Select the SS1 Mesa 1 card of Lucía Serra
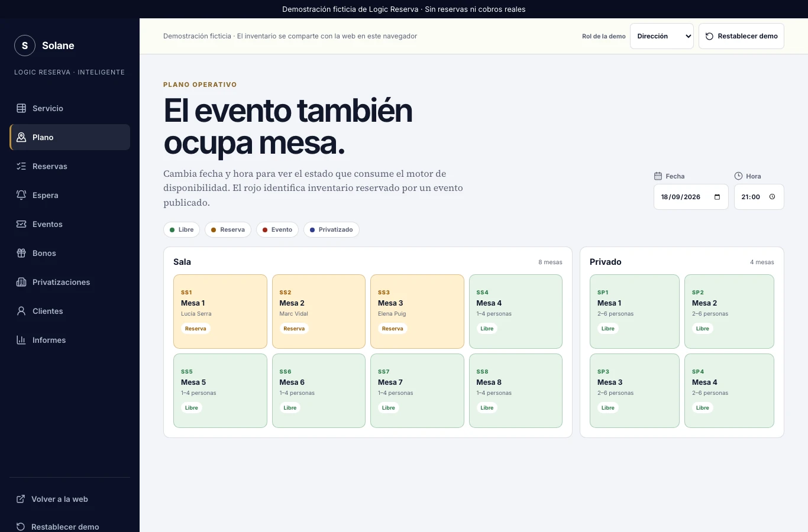Image resolution: width=808 pixels, height=532 pixels. click(x=220, y=312)
